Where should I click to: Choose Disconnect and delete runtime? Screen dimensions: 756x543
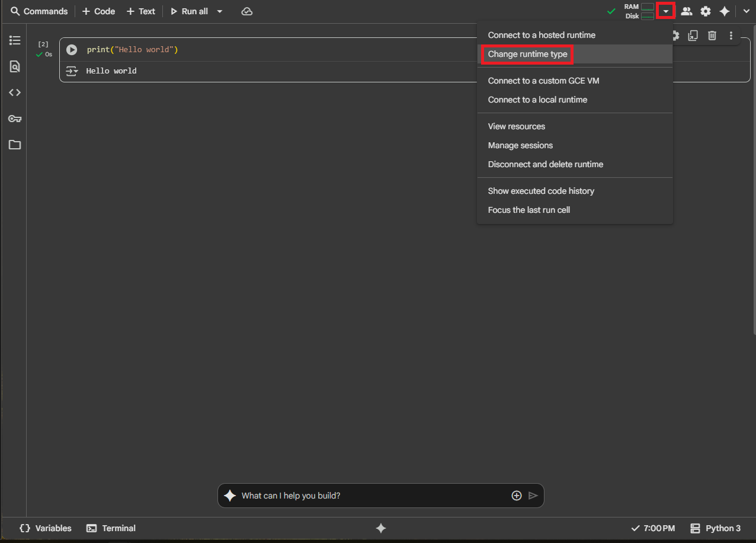coord(545,164)
